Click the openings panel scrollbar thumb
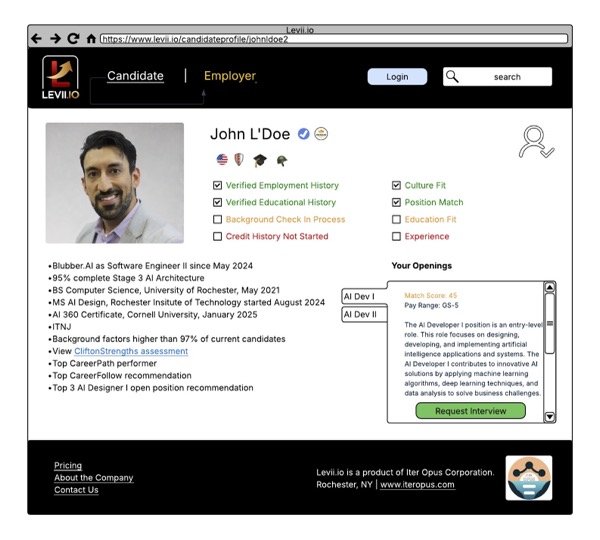600x540 pixels. pyautogui.click(x=549, y=324)
